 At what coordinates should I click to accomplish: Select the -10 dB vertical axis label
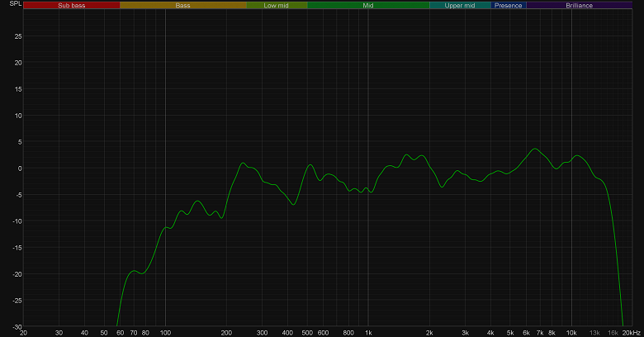17,221
